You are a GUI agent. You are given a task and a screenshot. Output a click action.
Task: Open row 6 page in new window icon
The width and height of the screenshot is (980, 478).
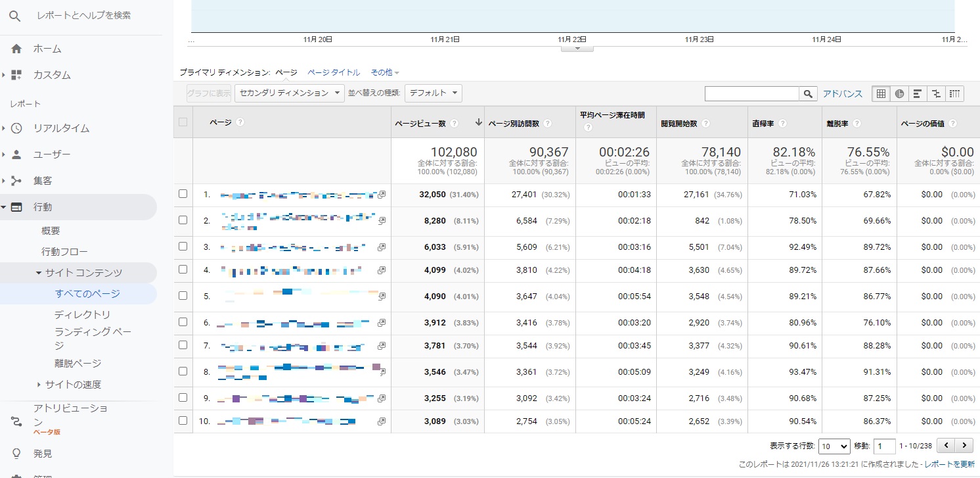click(382, 323)
